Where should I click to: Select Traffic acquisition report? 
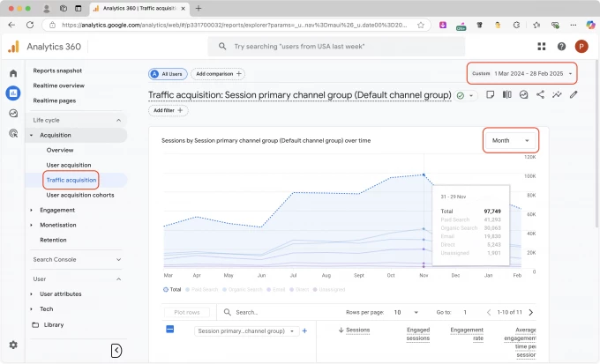[71, 180]
